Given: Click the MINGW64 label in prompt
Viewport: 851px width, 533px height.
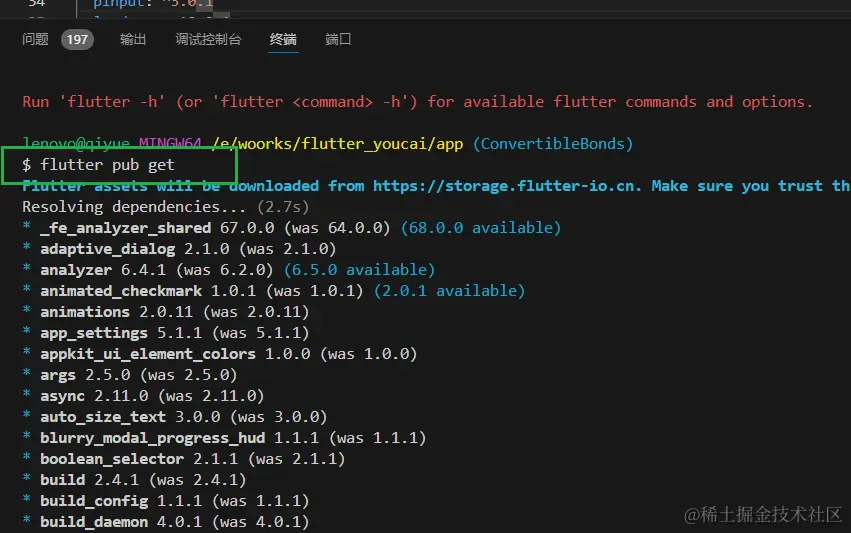Looking at the screenshot, I should [x=170, y=143].
